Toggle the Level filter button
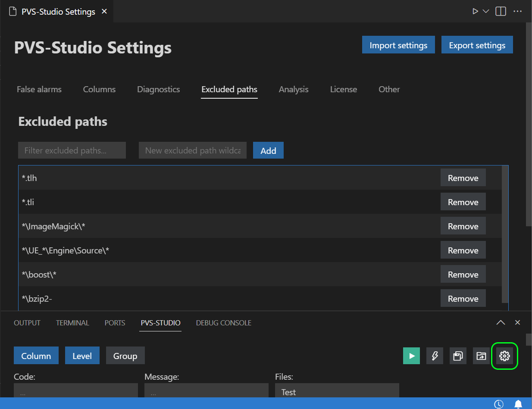Image resolution: width=532 pixels, height=409 pixels. pos(82,355)
